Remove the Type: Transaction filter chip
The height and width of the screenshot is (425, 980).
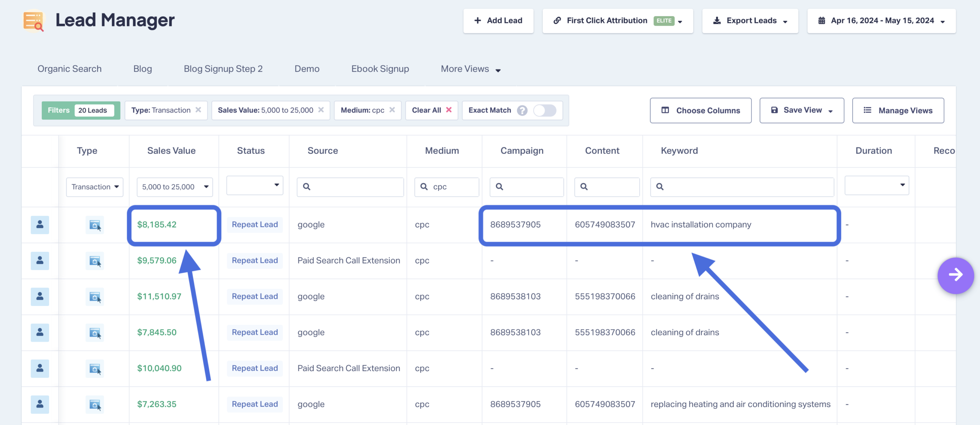tap(198, 110)
